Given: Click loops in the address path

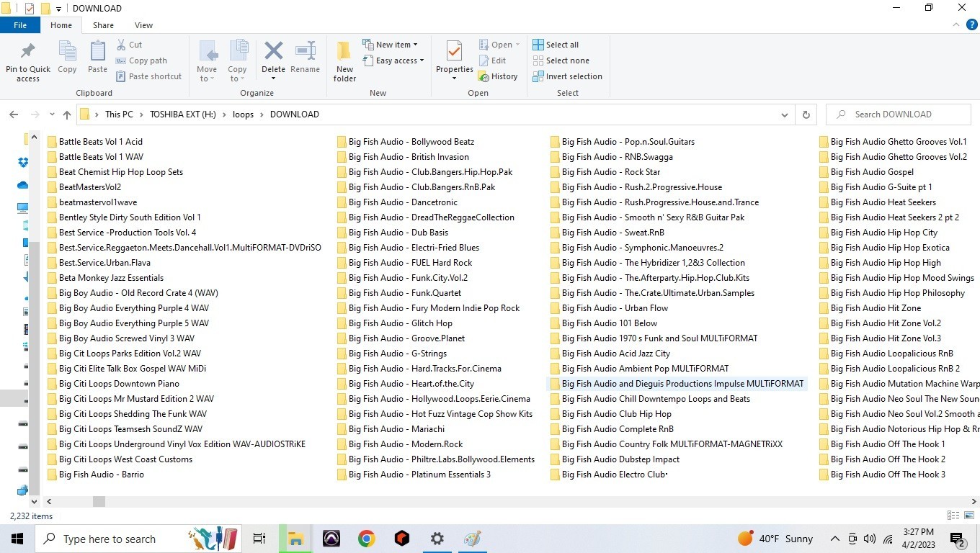Looking at the screenshot, I should 243,114.
